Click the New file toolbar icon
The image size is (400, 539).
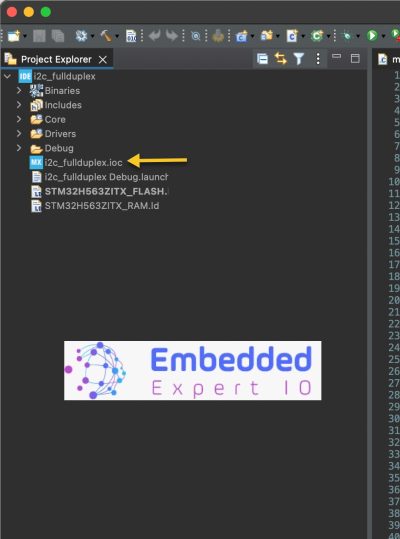pos(14,35)
